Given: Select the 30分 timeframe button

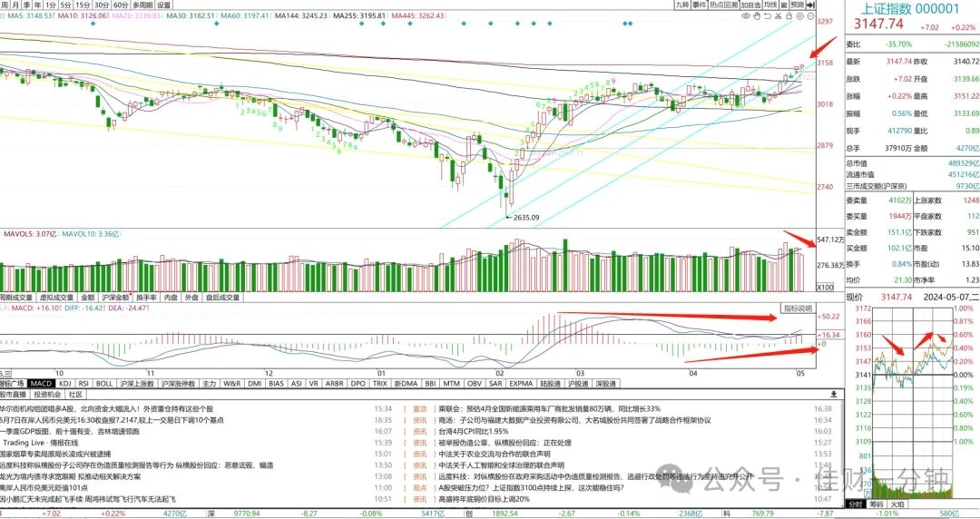Looking at the screenshot, I should click(102, 5).
